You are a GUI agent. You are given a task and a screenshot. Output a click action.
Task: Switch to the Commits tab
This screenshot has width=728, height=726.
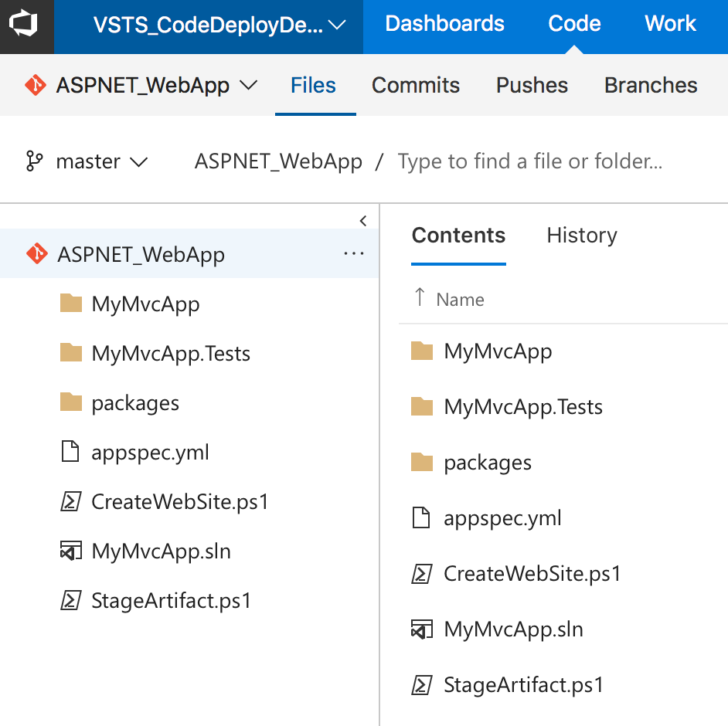coord(416,86)
